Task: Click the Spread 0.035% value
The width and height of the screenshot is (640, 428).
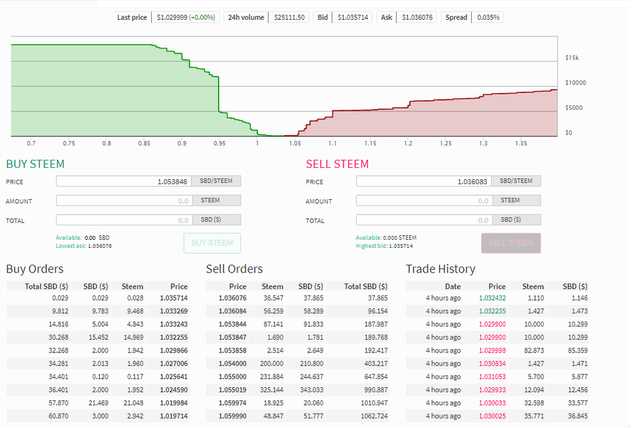Action: point(488,18)
